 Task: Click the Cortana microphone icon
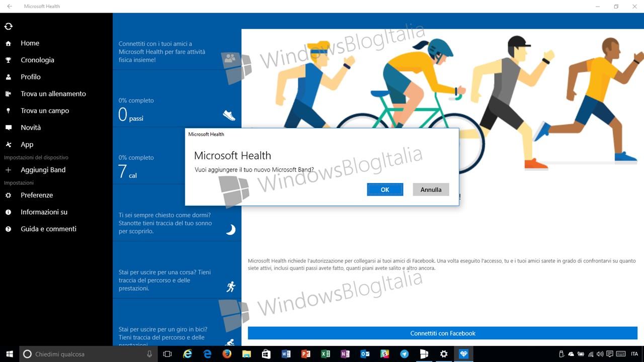click(149, 354)
